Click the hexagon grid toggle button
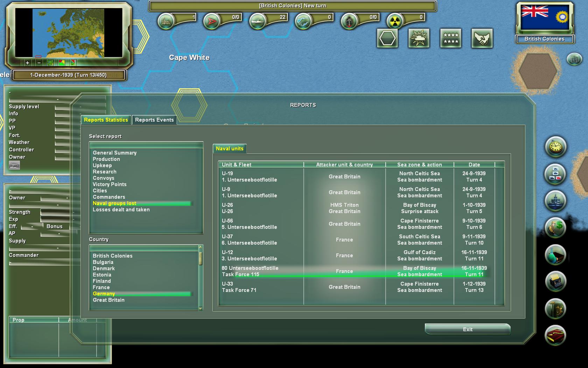The width and height of the screenshot is (588, 368). [387, 38]
